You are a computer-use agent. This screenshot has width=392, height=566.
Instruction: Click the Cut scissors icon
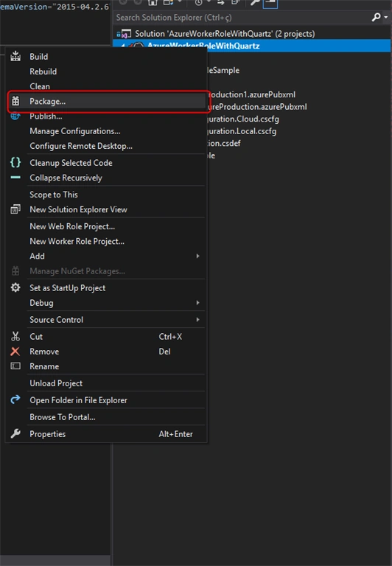point(15,336)
